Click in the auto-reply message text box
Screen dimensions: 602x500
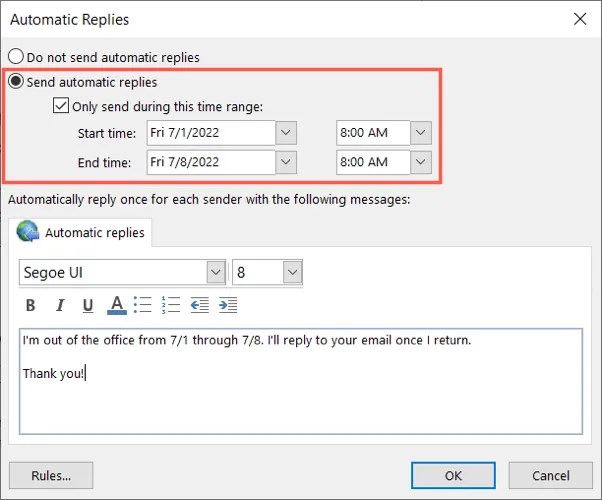tap(301, 381)
